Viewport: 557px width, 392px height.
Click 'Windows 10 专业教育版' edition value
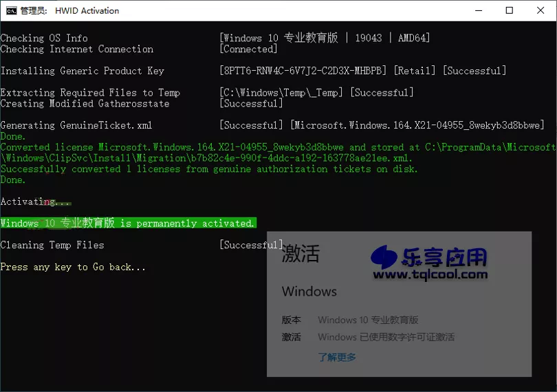click(x=368, y=320)
